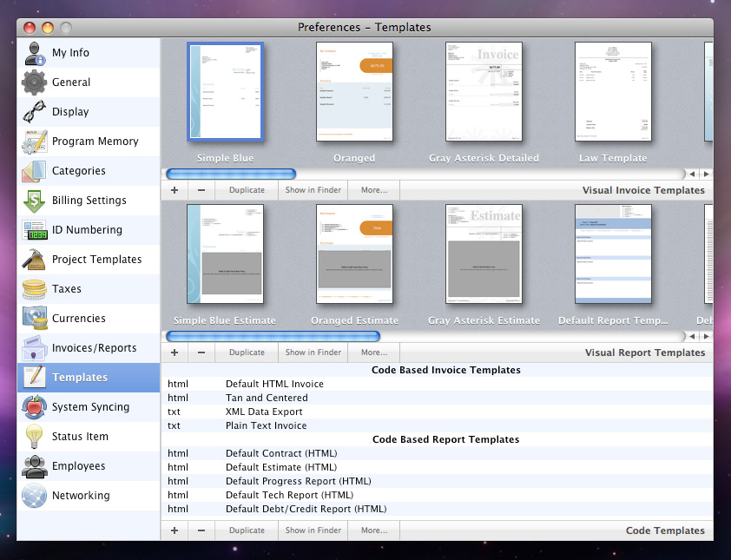Viewport: 731px width, 560px height.
Task: Choose the Gray Asterisk Detailed thumbnail
Action: pos(484,91)
